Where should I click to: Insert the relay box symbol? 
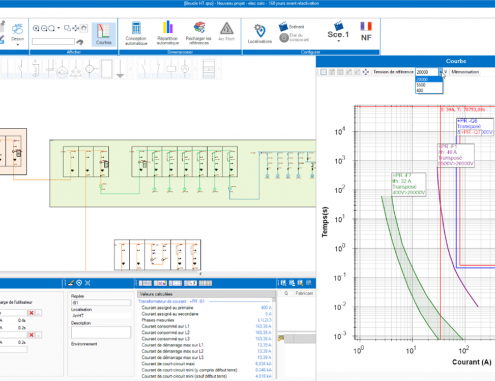(171, 69)
